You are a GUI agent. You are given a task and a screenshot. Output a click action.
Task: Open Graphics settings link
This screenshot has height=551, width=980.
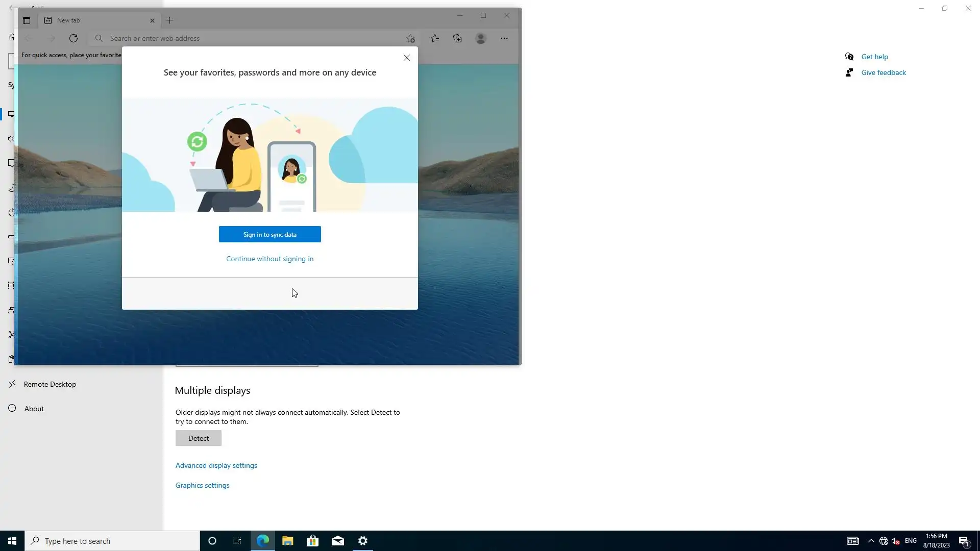tap(202, 485)
